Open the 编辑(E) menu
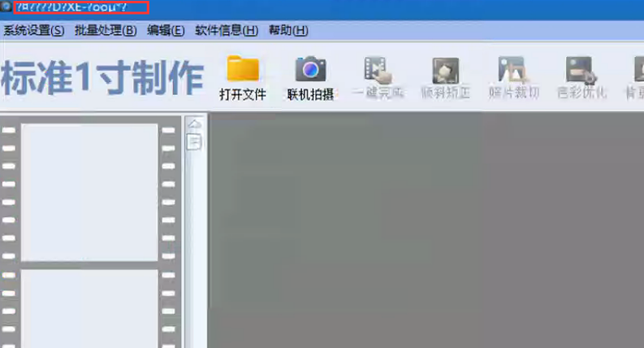644x348 pixels. 166,30
